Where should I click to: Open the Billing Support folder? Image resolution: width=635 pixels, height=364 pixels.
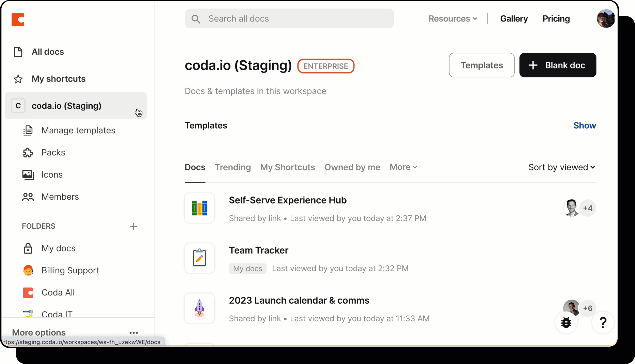click(70, 270)
